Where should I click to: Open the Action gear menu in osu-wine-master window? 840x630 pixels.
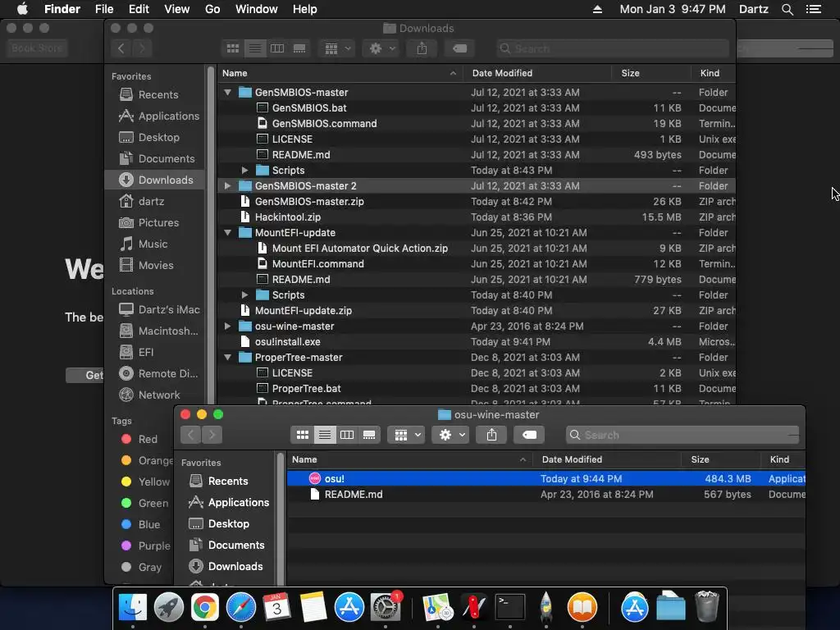[451, 435]
